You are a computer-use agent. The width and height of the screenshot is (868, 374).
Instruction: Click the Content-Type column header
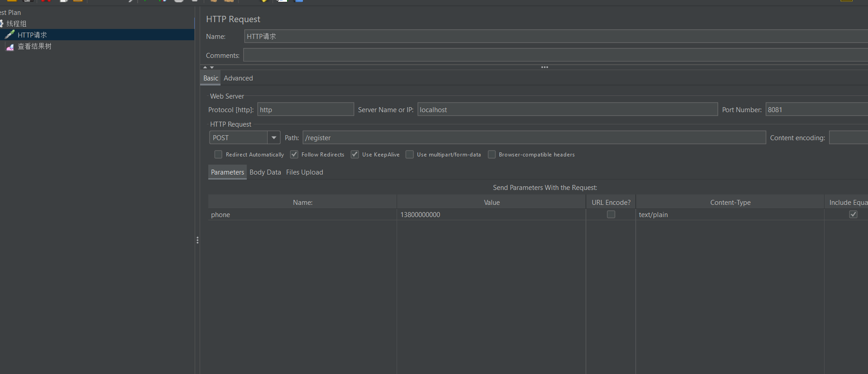point(730,202)
